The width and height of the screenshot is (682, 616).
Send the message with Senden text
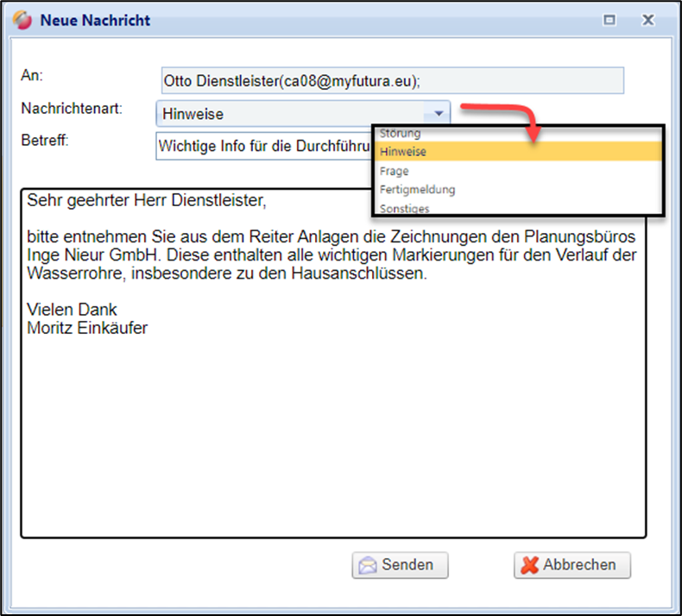[x=407, y=565]
